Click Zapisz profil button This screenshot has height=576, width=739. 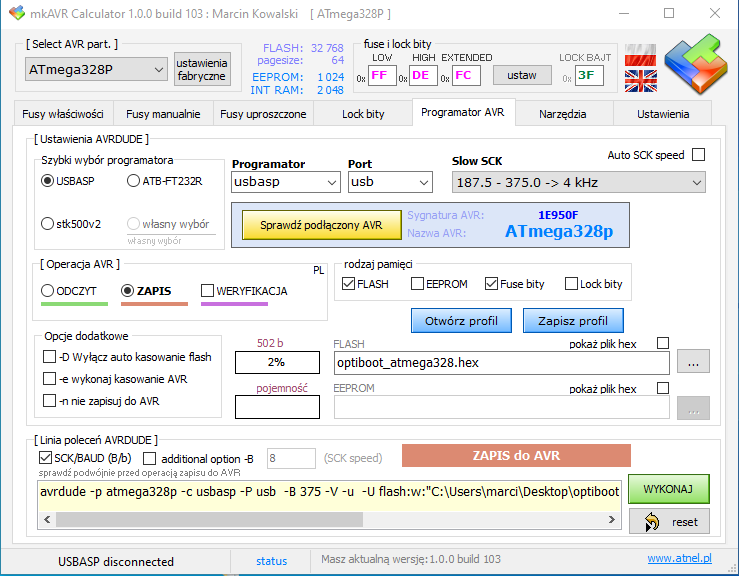(573, 321)
